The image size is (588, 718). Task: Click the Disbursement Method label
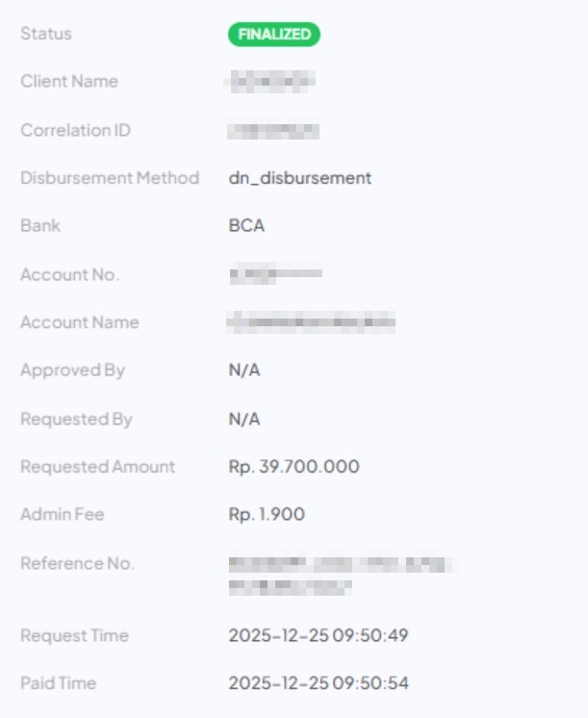[110, 178]
